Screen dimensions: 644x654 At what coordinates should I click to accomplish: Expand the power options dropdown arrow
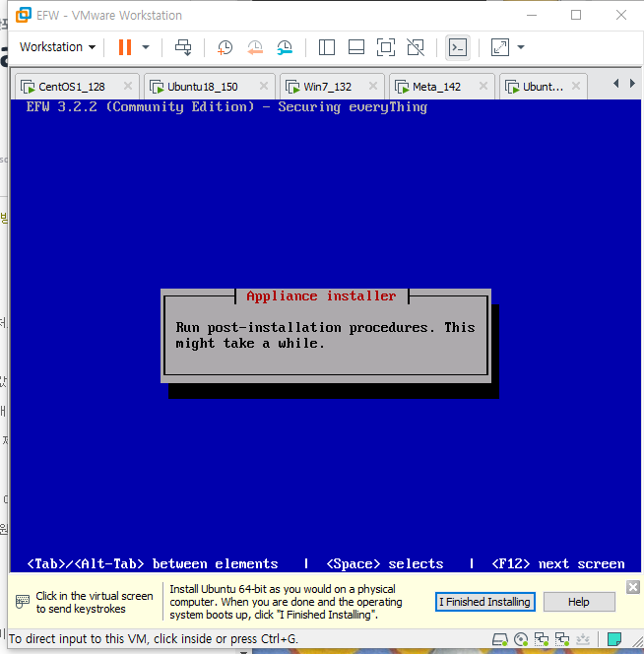point(146,47)
